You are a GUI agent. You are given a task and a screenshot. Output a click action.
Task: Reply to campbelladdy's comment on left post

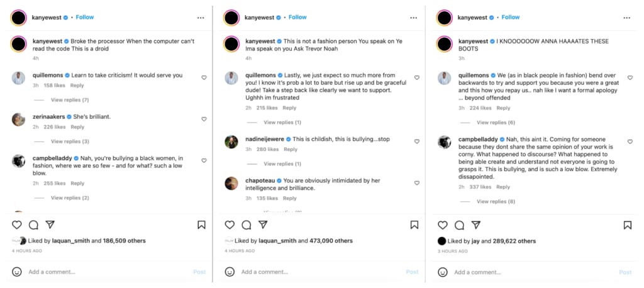[77, 184]
